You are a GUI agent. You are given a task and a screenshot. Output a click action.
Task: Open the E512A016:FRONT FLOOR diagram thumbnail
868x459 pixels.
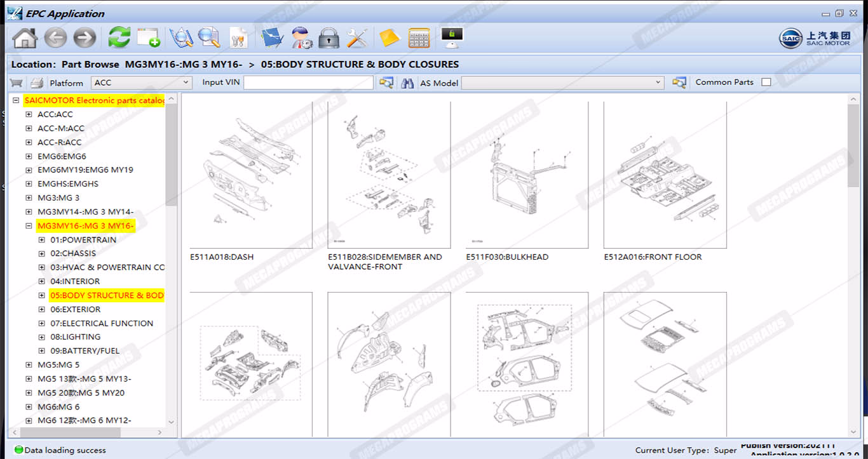click(x=665, y=175)
